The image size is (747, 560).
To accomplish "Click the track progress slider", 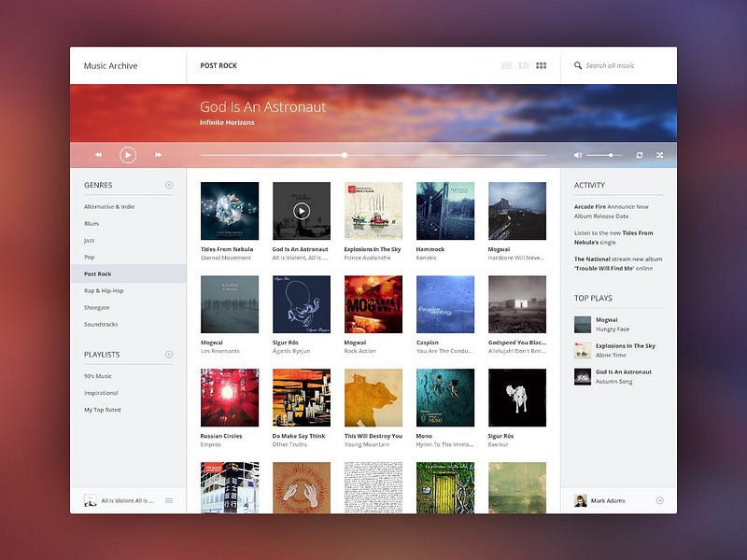I will coord(373,155).
